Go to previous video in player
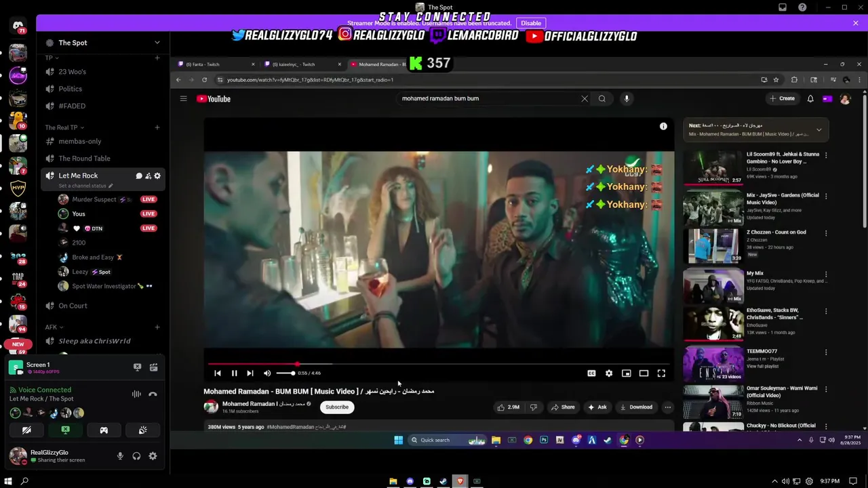 (218, 373)
